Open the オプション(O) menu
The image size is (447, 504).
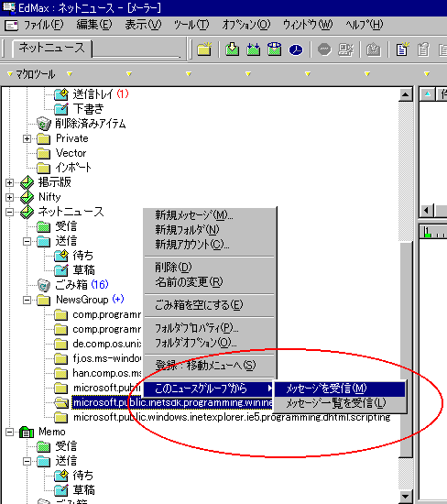(246, 25)
